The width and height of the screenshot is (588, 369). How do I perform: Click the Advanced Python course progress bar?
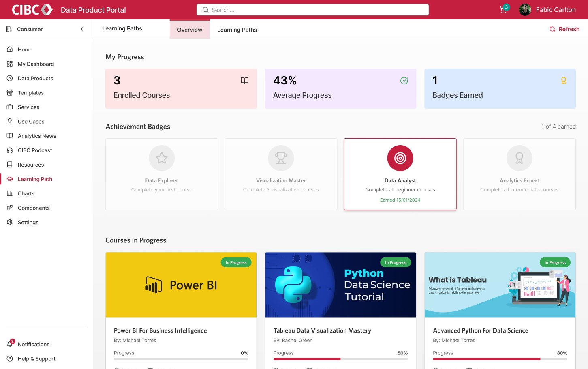click(x=500, y=359)
